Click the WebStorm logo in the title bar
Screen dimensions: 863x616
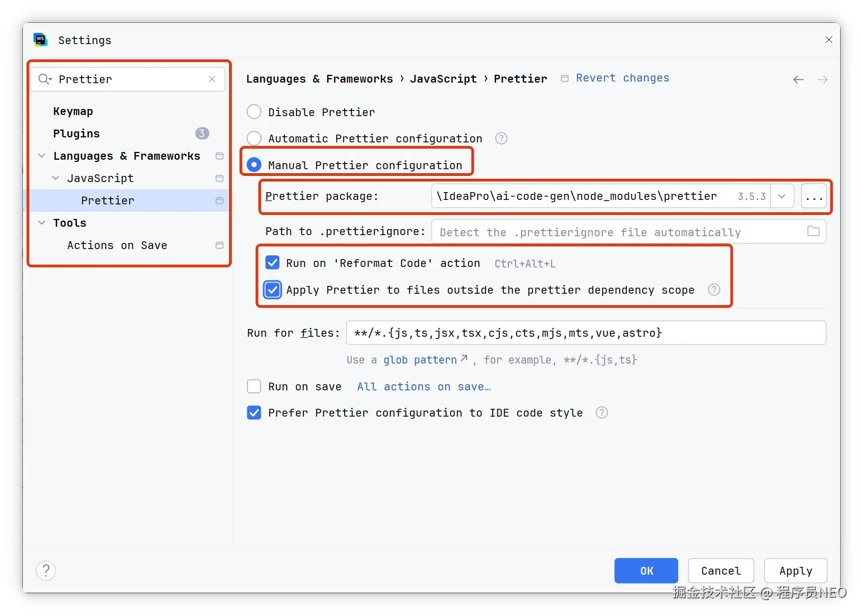pyautogui.click(x=40, y=39)
